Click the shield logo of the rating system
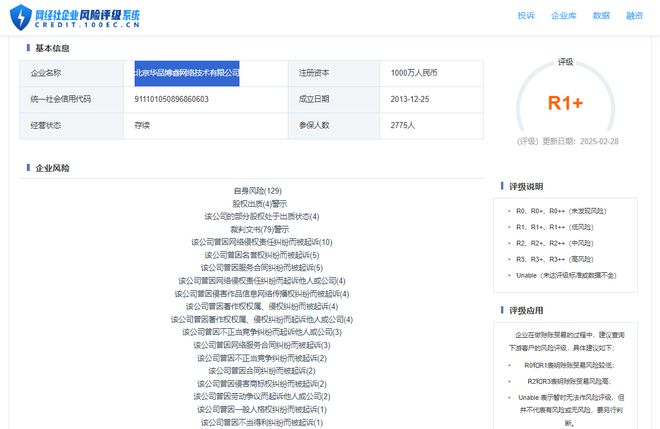Viewport: 660px width, 429px height. pos(21,17)
